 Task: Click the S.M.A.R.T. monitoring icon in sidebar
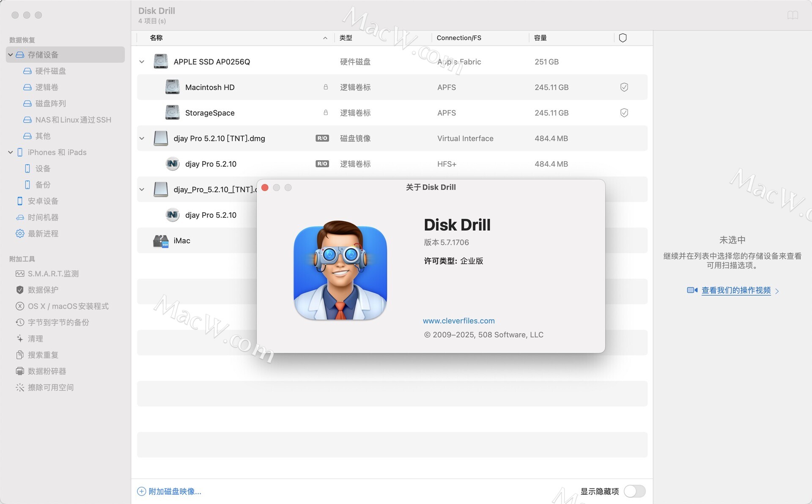pos(20,274)
